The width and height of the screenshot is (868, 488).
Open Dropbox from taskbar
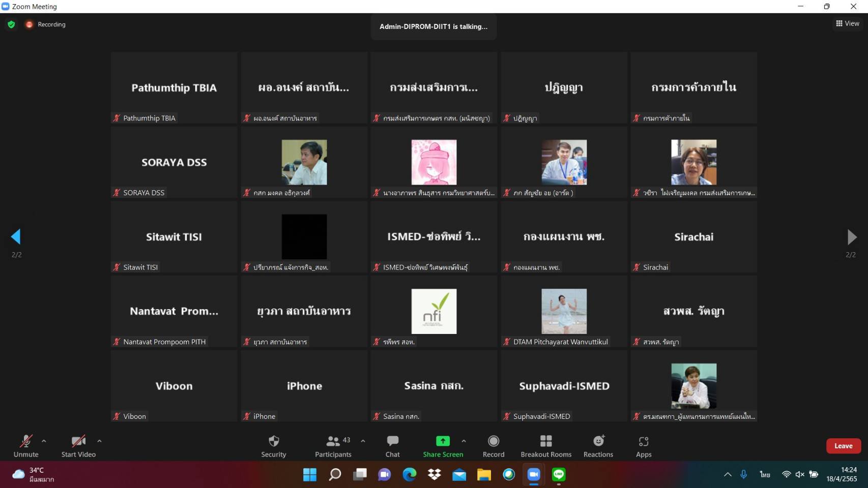(x=435, y=475)
